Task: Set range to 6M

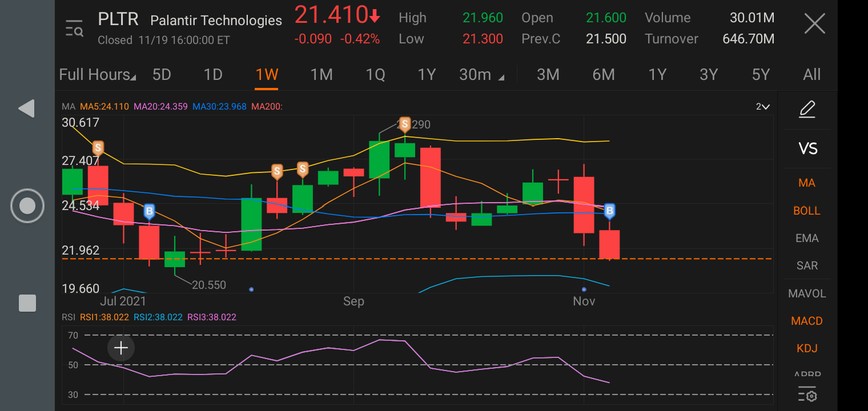Action: 604,75
